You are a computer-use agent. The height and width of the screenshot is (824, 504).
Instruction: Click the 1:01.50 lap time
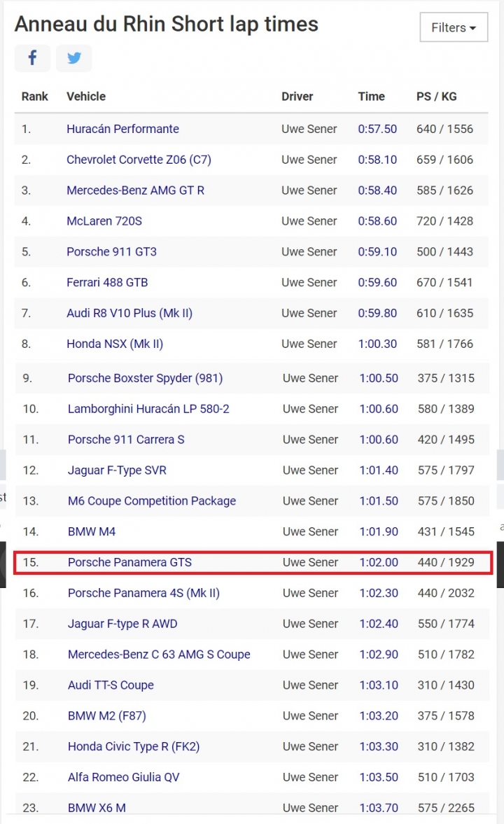[x=379, y=501]
